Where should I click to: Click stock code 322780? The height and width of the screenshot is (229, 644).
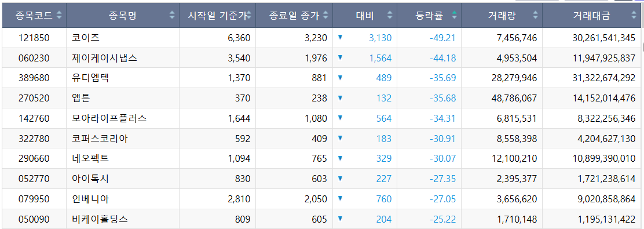tap(34, 139)
